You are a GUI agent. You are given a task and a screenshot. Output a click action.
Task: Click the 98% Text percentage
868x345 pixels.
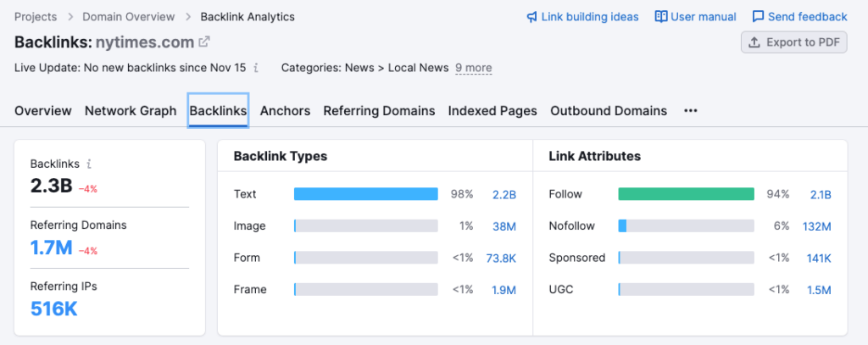pos(462,194)
